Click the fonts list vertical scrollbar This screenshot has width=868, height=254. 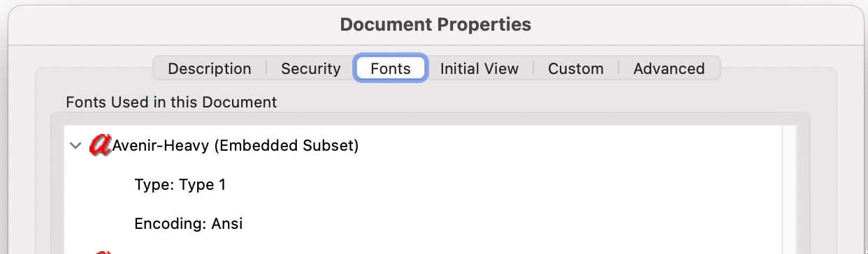(x=789, y=190)
